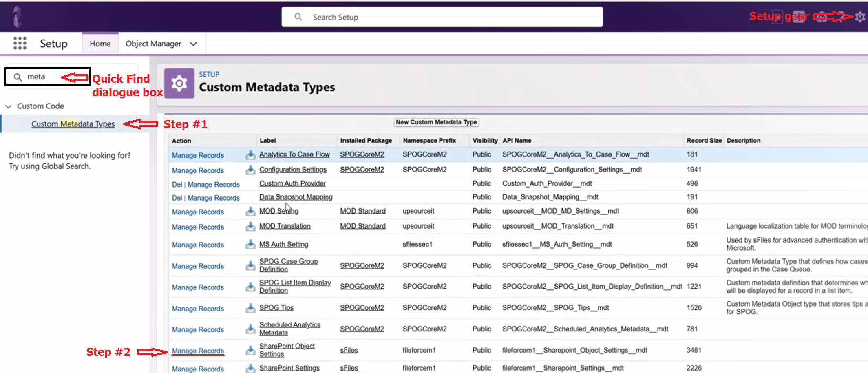This screenshot has width=868, height=373.
Task: Click the package icon beside MS Auth Setting
Action: [250, 244]
